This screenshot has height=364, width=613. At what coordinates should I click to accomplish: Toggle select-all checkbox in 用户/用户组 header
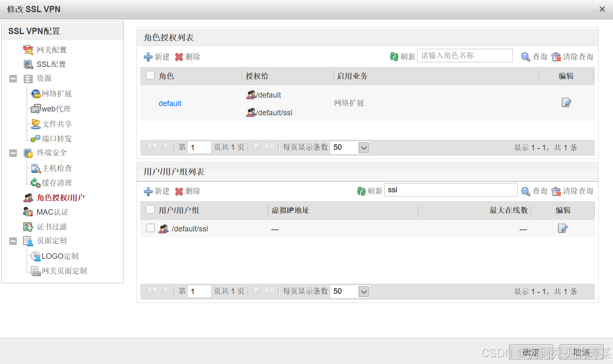(150, 210)
